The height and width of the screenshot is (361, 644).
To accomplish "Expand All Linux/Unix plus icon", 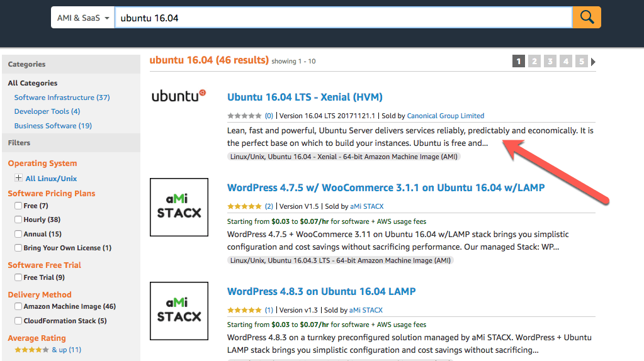I will point(18,177).
